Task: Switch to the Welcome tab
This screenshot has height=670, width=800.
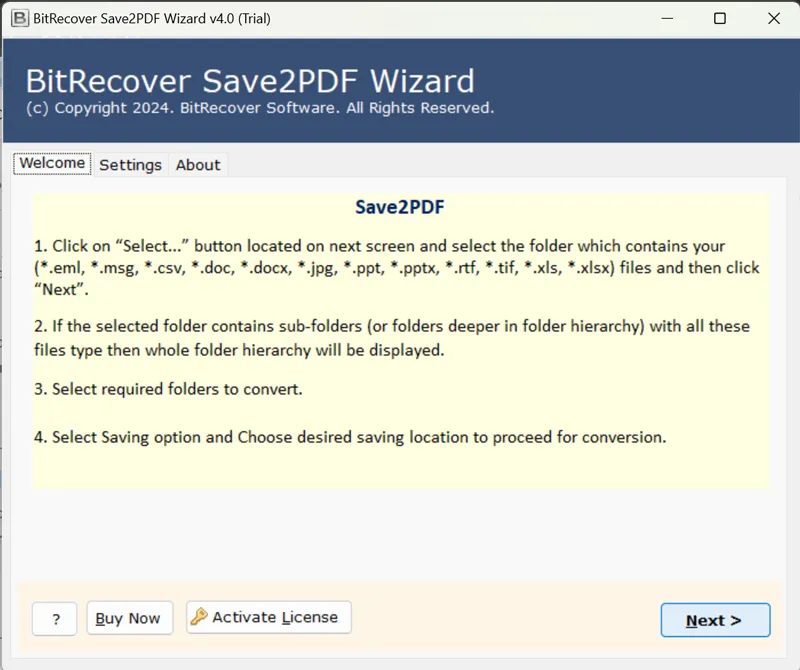Action: tap(52, 163)
